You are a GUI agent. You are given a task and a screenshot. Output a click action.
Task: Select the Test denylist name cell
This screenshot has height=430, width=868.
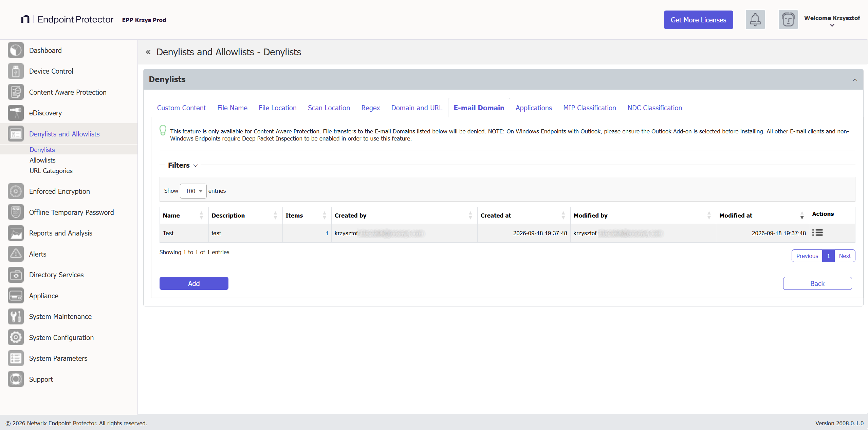coord(184,233)
